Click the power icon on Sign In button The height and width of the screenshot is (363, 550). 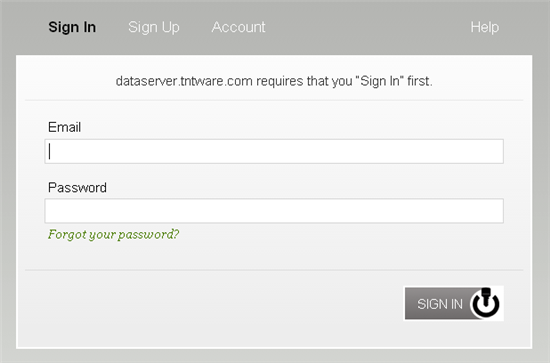(x=486, y=303)
